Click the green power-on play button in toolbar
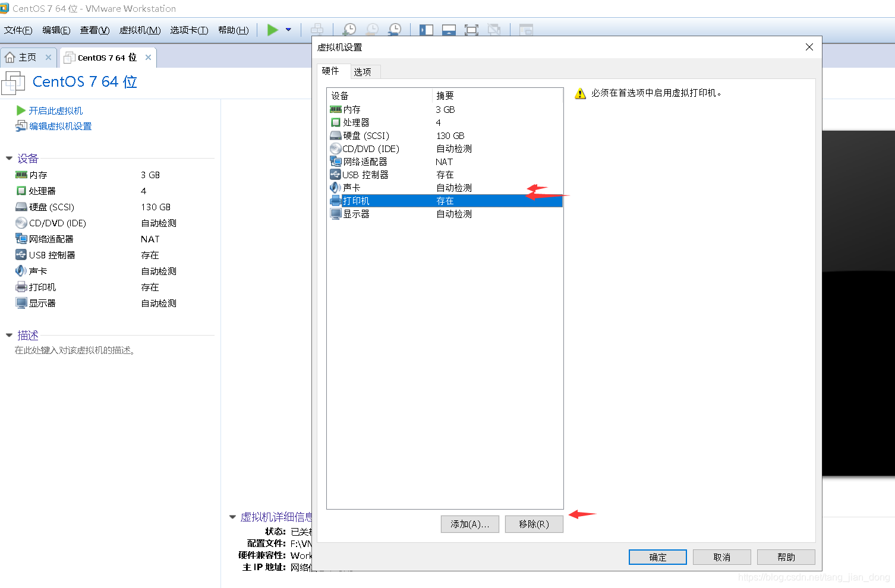 tap(272, 30)
